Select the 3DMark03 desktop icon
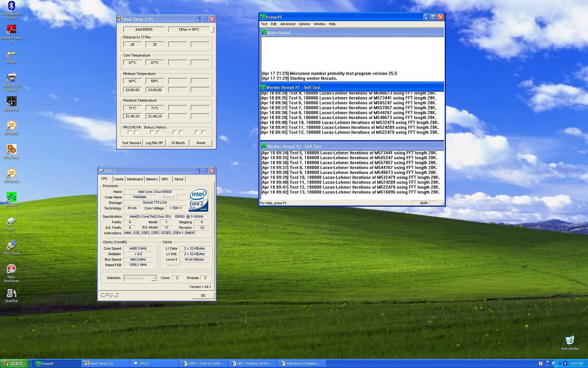Image resolution: width=588 pixels, height=368 pixels. tap(11, 175)
